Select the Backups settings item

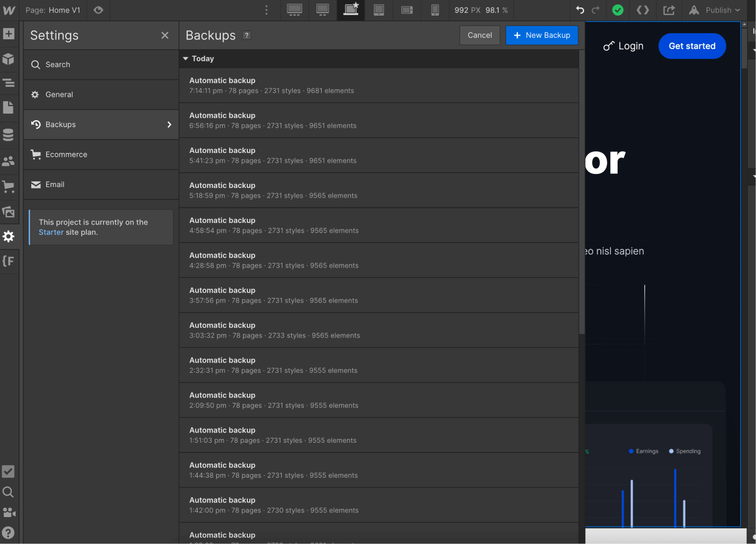click(x=101, y=125)
